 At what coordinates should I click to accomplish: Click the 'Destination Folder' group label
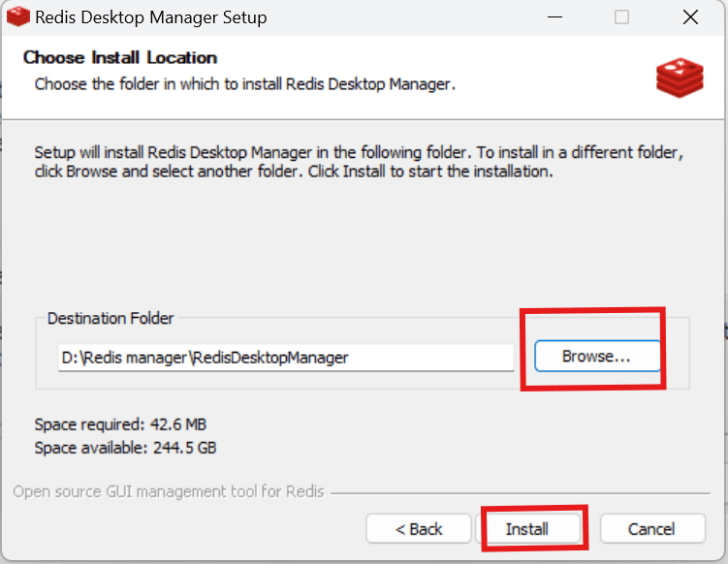111,319
